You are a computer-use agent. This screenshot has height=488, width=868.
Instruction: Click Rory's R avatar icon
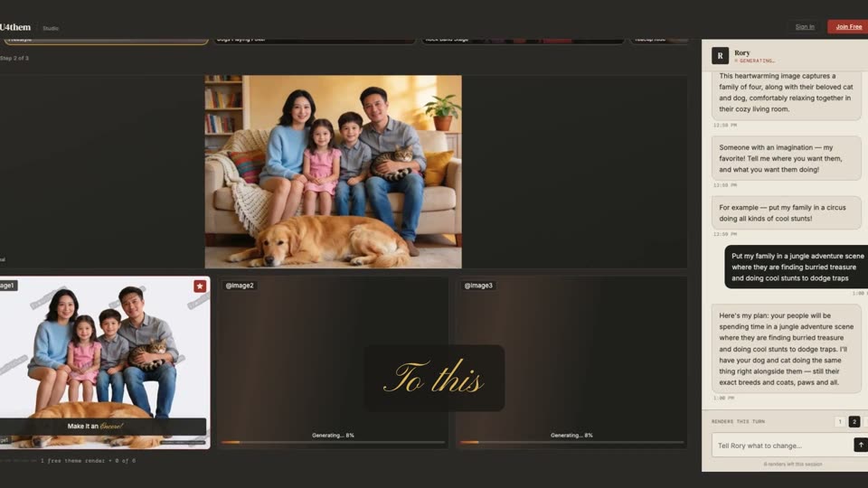(721, 56)
